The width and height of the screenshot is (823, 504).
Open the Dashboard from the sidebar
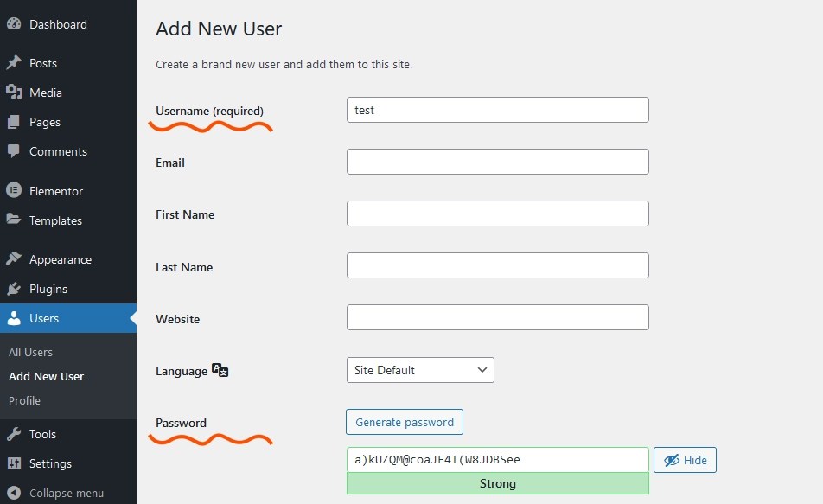tap(16, 23)
